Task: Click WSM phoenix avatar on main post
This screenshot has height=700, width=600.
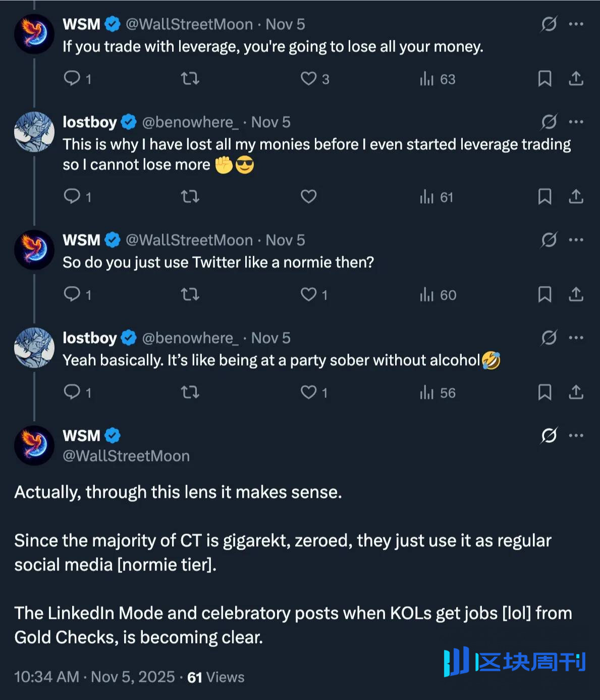Action: coord(34,445)
